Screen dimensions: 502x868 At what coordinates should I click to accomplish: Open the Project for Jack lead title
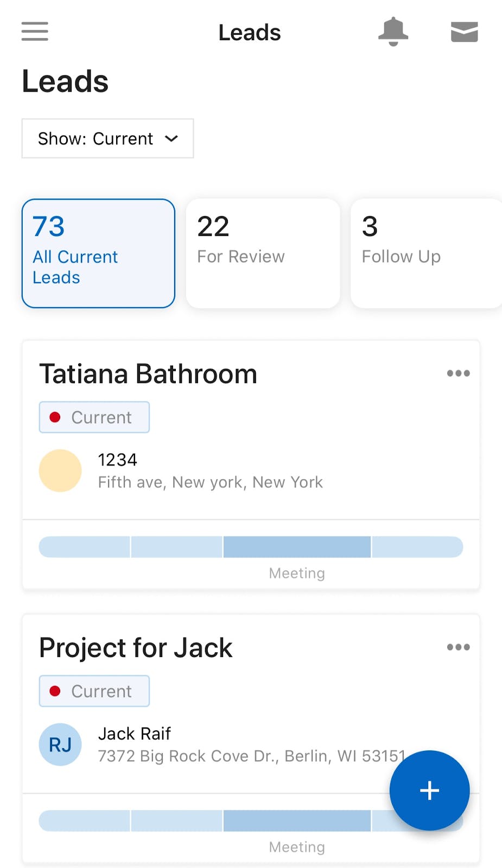pyautogui.click(x=136, y=648)
